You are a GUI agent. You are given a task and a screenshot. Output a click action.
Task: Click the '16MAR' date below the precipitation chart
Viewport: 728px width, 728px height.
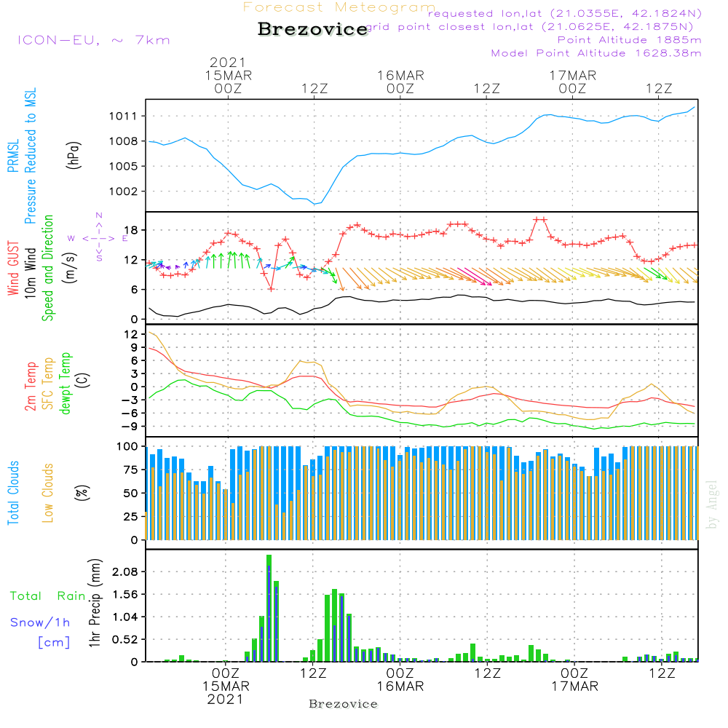pyautogui.click(x=400, y=687)
